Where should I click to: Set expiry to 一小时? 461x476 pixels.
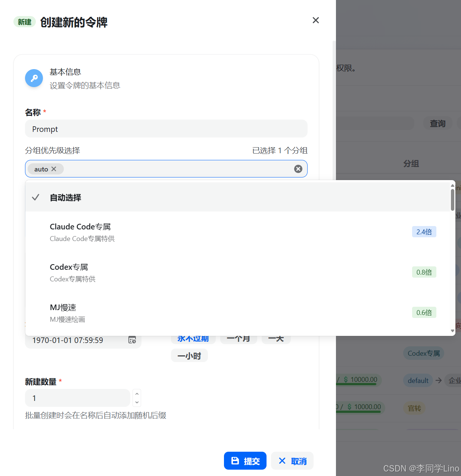(189, 356)
